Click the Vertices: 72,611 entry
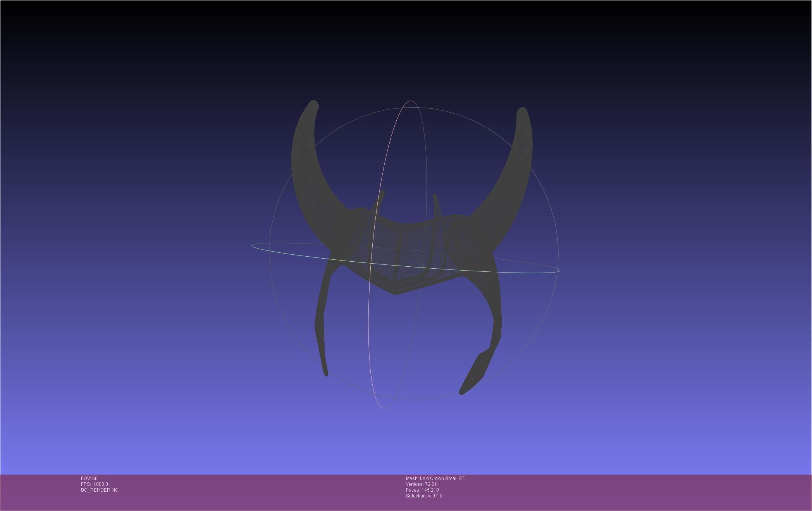Screen dimensions: 812x511 click(422, 484)
